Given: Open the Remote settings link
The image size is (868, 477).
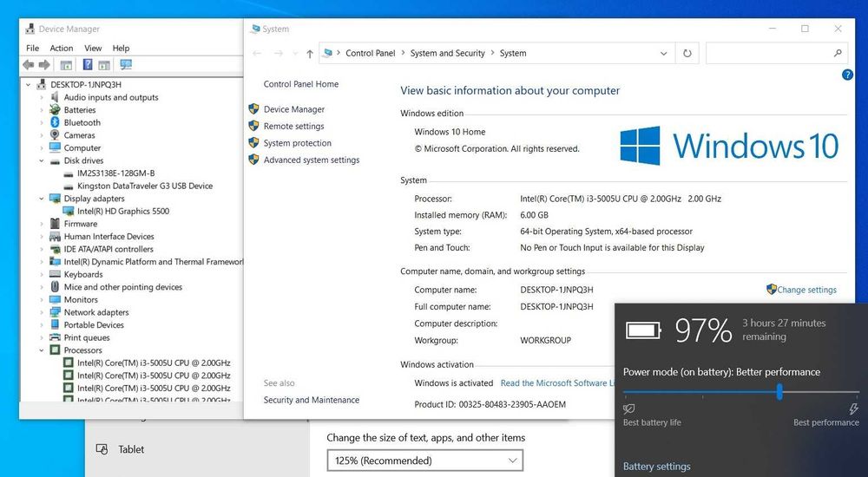Looking at the screenshot, I should point(294,126).
